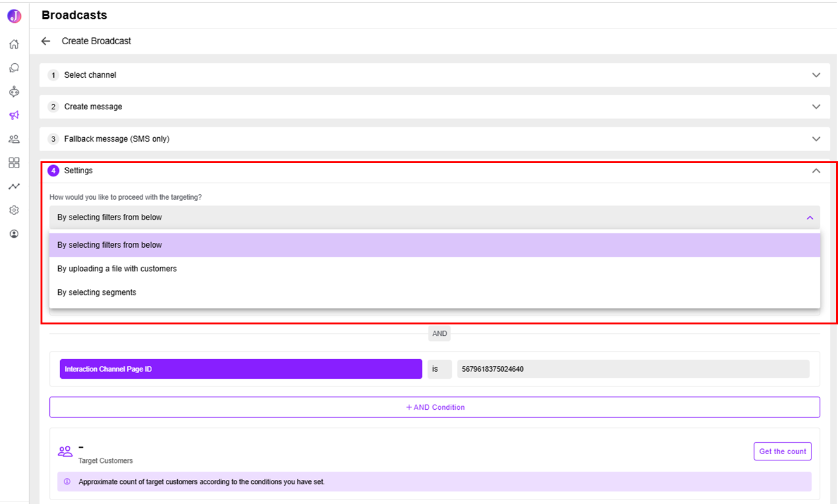Expand the Create message section chevron
Screen dimensions: 838x504
tap(816, 107)
